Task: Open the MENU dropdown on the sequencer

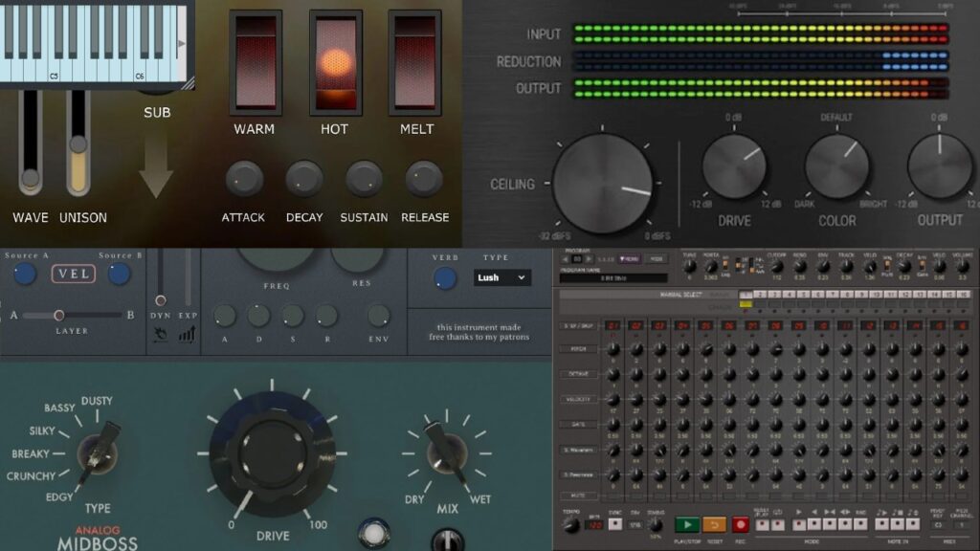Action: click(x=629, y=258)
